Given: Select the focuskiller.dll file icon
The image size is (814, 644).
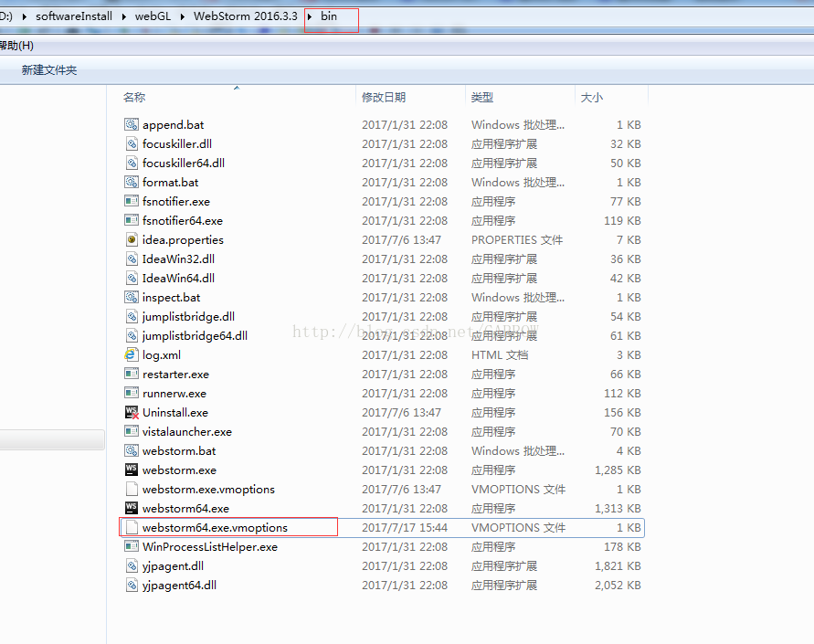Looking at the screenshot, I should pos(132,143).
